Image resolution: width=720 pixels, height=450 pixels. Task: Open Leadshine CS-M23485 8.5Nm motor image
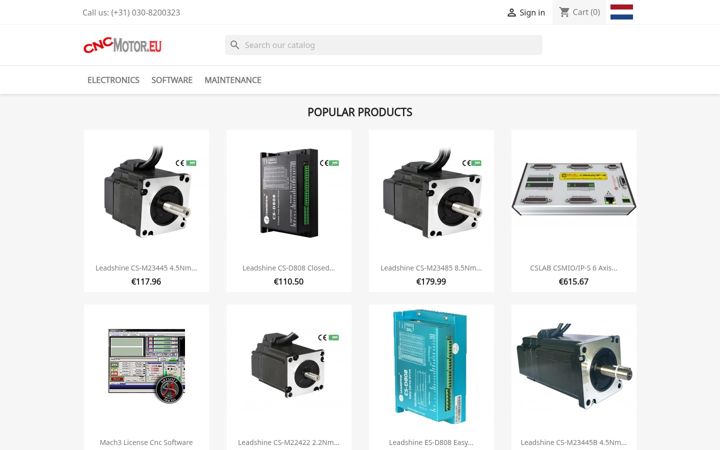pos(431,193)
